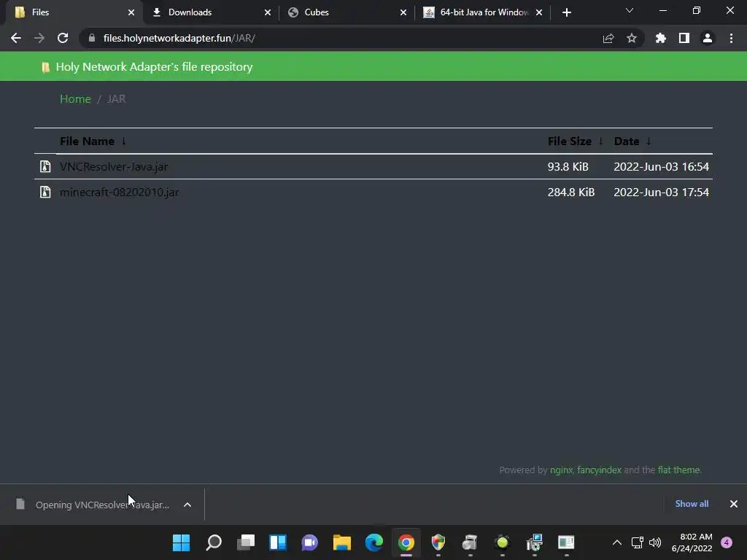This screenshot has height=560, width=747.
Task: Close the Downloads tab
Action: [268, 12]
